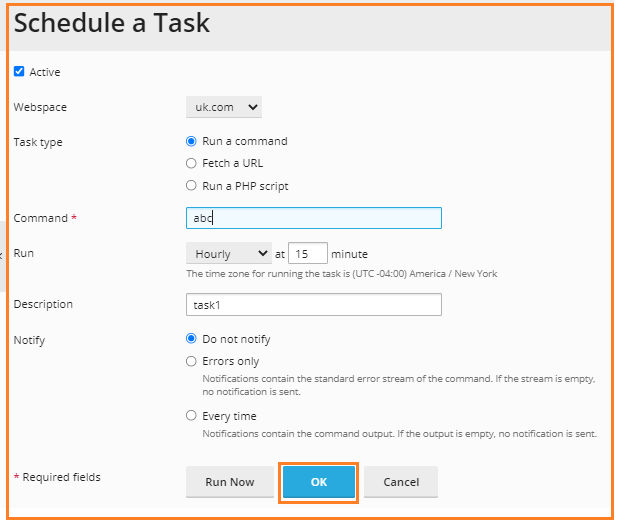Click the Errors only label text
Screen dimensions: 625x527
pyautogui.click(x=231, y=361)
